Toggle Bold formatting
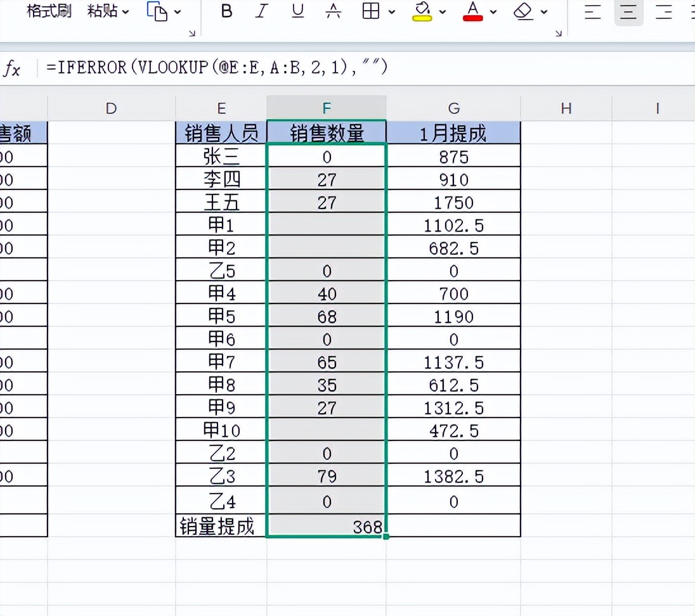The height and width of the screenshot is (616, 695). [x=226, y=11]
